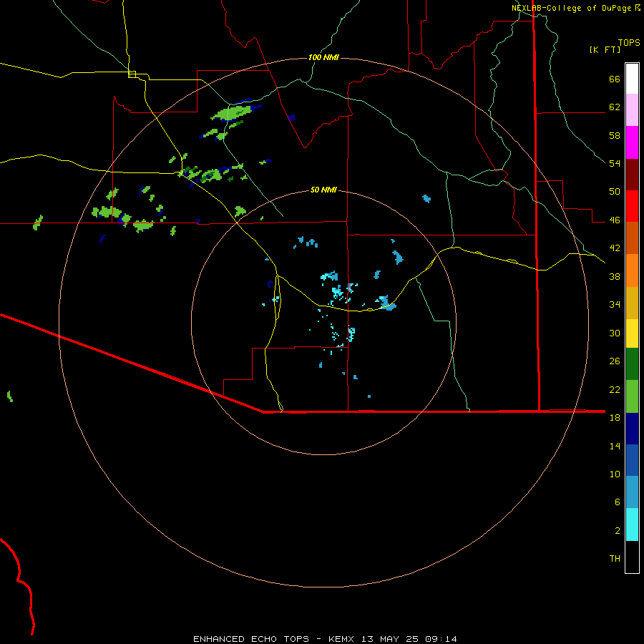Click the navy blue legend swatch

pos(632,429)
